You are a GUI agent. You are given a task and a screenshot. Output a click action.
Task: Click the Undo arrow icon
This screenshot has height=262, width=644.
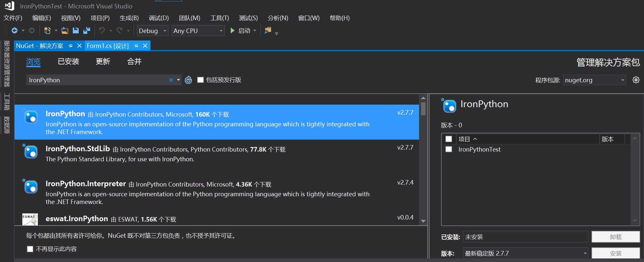click(x=102, y=30)
